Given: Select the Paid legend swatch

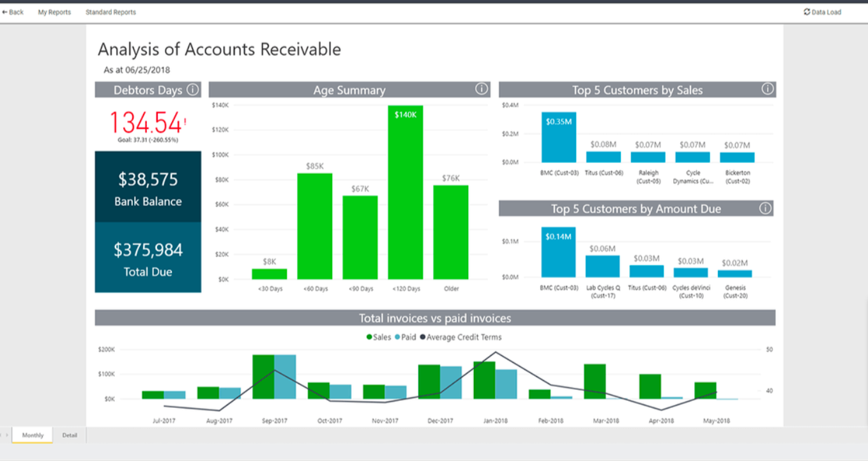Looking at the screenshot, I should click(x=397, y=338).
